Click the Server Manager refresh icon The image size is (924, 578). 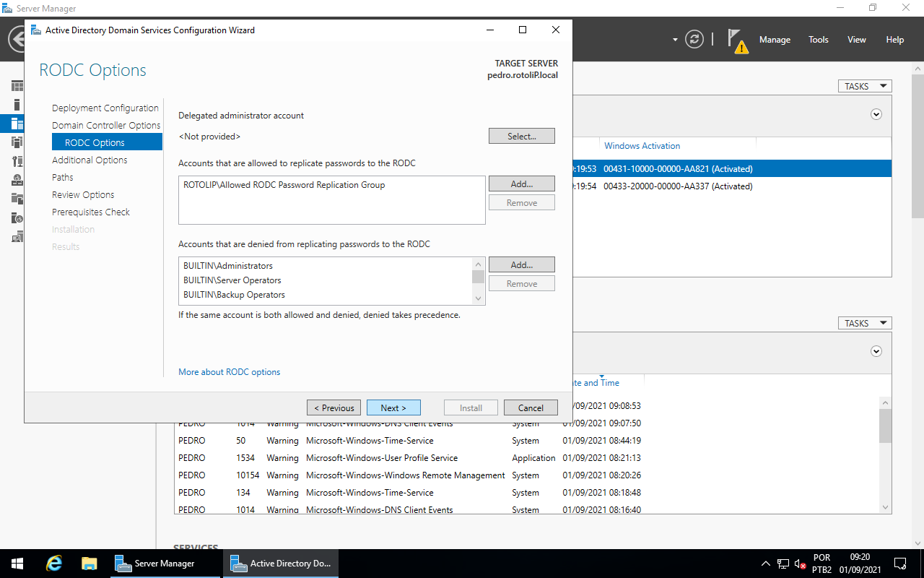pyautogui.click(x=694, y=39)
